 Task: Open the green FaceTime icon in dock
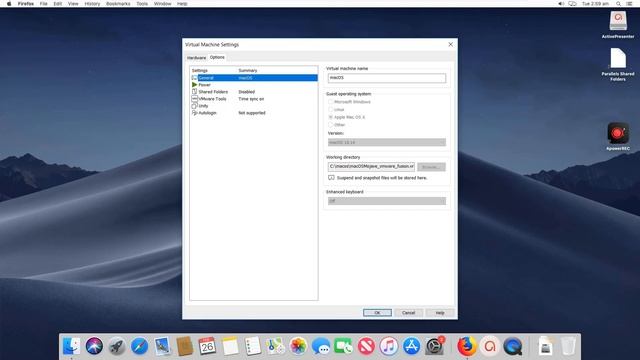[343, 346]
